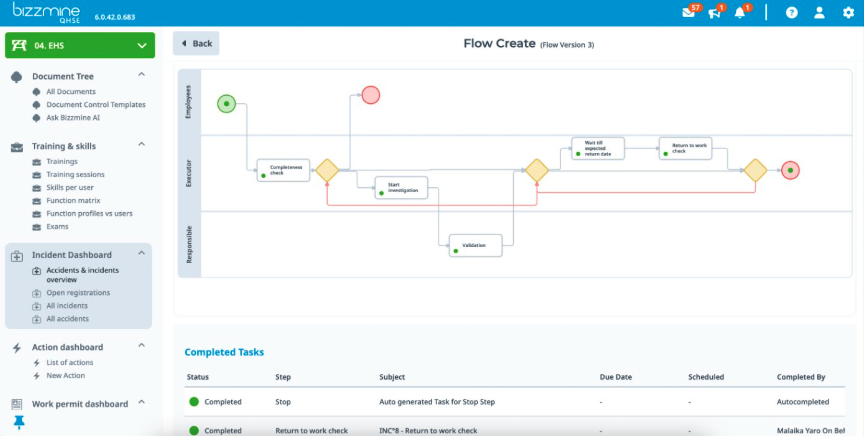The image size is (864, 436).
Task: Open the user profile icon
Action: click(x=819, y=13)
